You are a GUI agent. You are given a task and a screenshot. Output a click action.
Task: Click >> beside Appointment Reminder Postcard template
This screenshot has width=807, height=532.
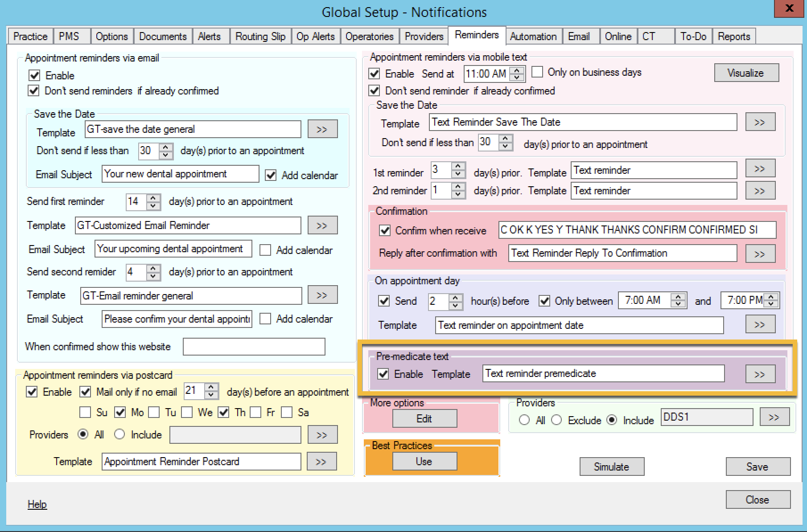[321, 462]
